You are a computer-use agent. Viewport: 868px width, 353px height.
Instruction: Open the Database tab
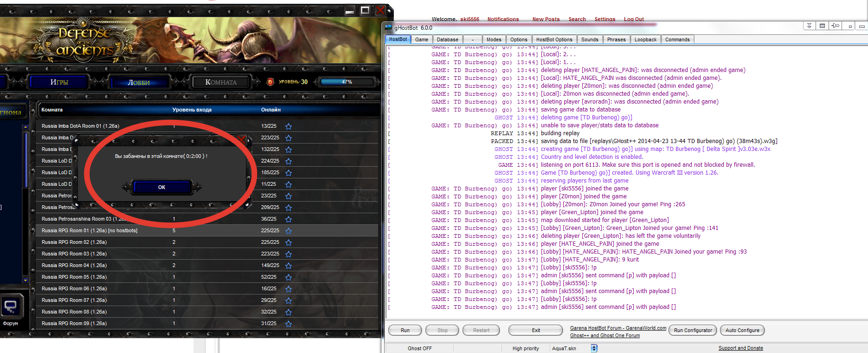448,39
